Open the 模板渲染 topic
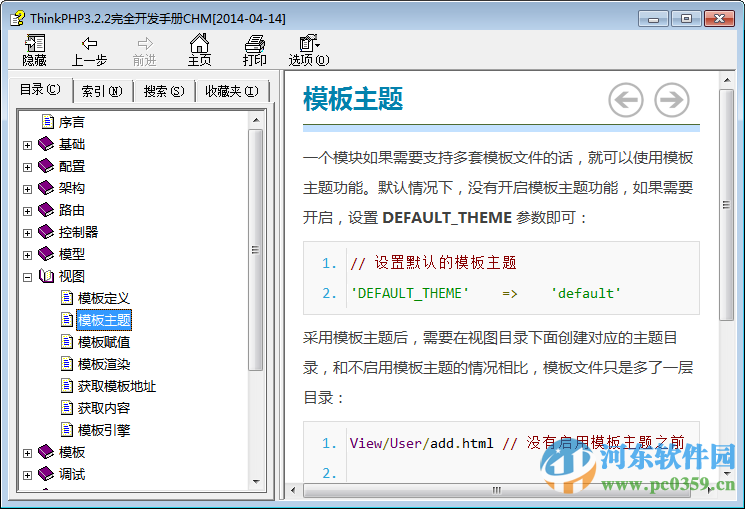Screen dimensions: 745x509 [x=104, y=364]
